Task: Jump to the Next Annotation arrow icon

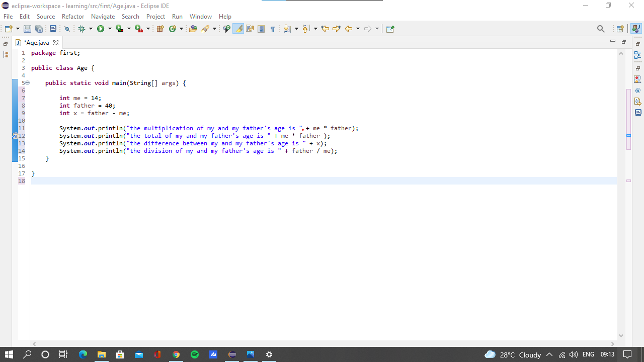Action: (287, 29)
